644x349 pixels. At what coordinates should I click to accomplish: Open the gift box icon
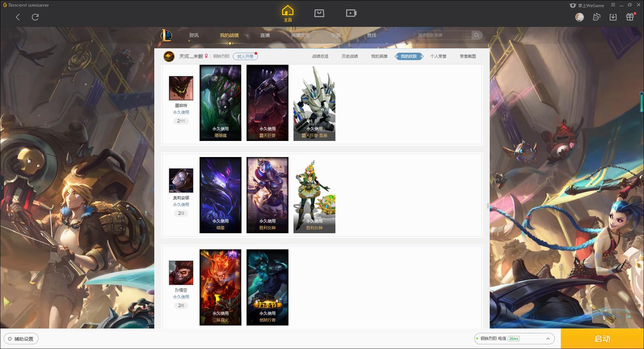click(630, 17)
